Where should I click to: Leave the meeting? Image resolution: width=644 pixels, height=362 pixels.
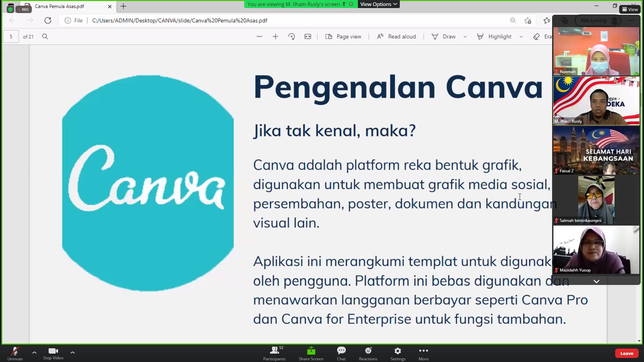627,353
